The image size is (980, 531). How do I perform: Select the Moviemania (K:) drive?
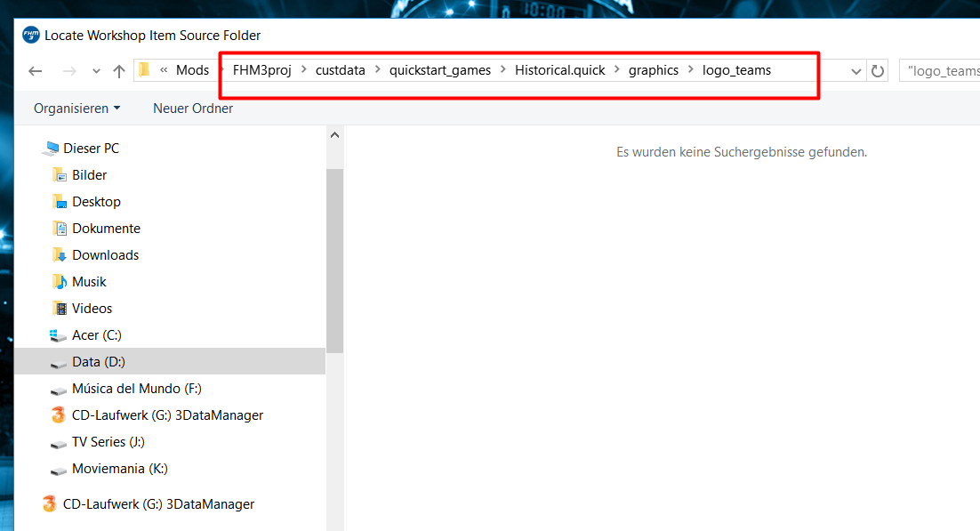pos(119,469)
